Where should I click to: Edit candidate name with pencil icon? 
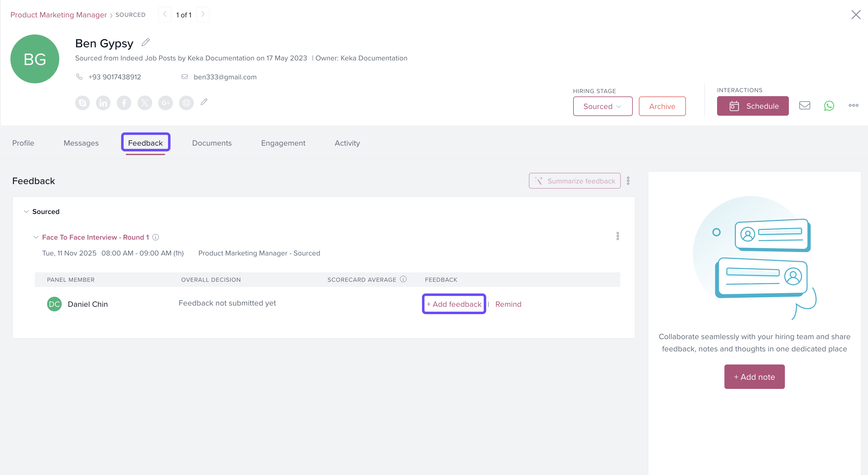click(145, 42)
